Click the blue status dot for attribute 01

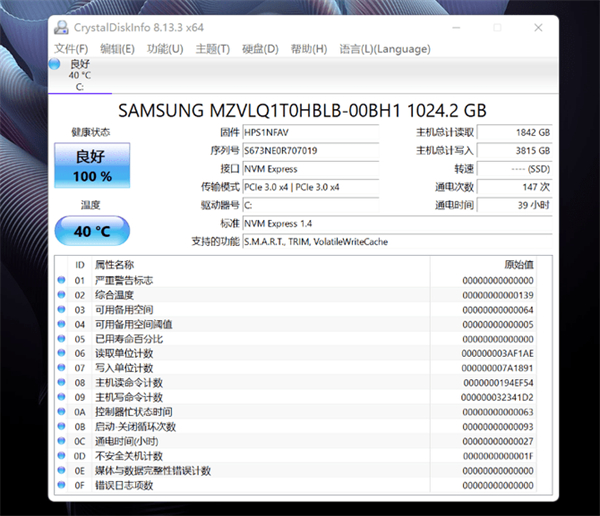[x=62, y=281]
